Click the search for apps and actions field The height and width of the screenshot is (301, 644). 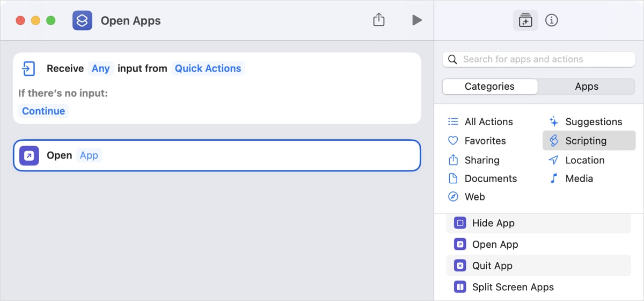pos(538,59)
